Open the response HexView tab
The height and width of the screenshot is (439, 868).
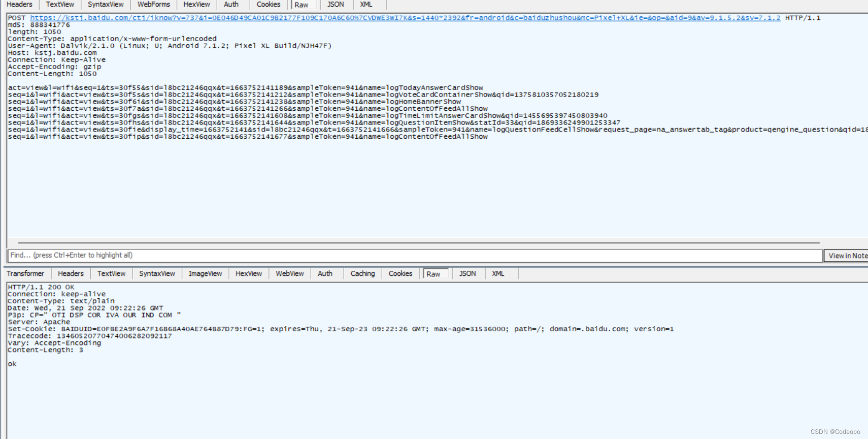click(x=249, y=273)
